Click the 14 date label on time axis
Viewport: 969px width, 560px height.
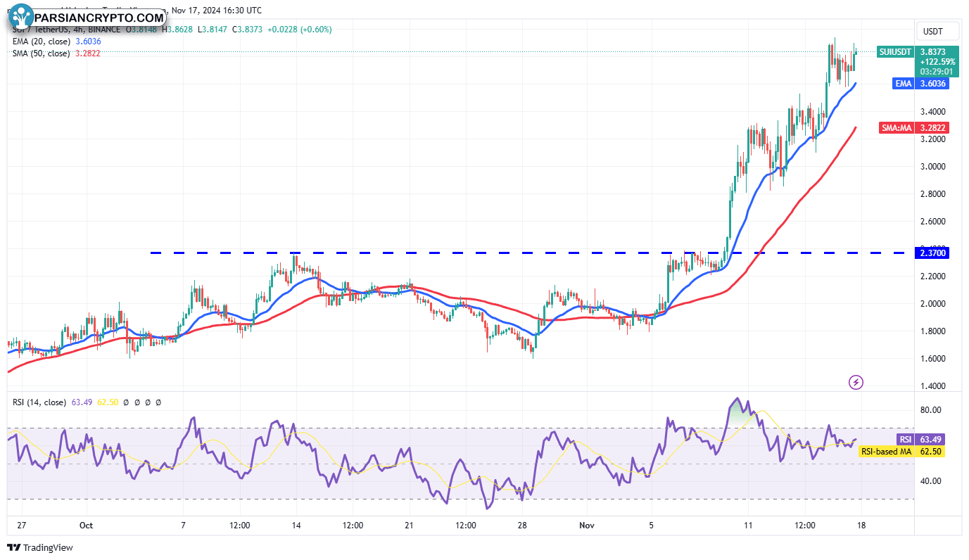(296, 526)
